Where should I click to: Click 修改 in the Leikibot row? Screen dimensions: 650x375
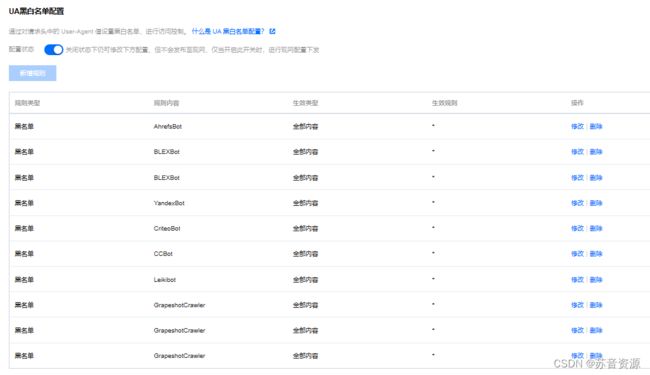577,280
